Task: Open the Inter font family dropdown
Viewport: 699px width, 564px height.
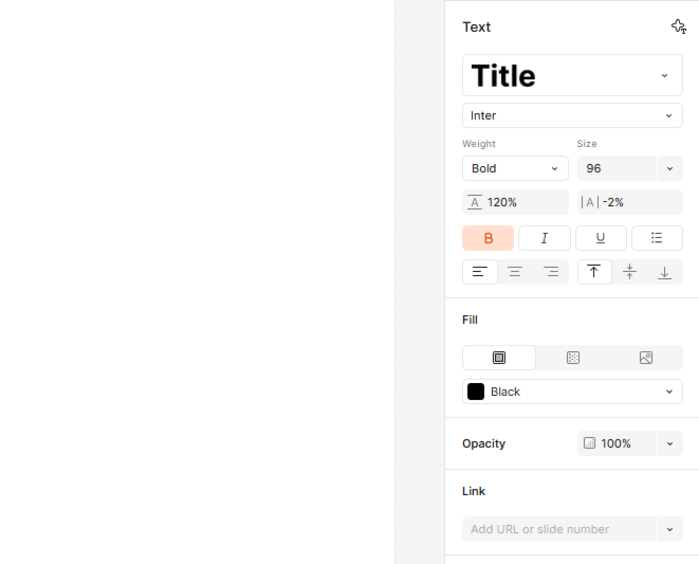Action: pyautogui.click(x=572, y=115)
